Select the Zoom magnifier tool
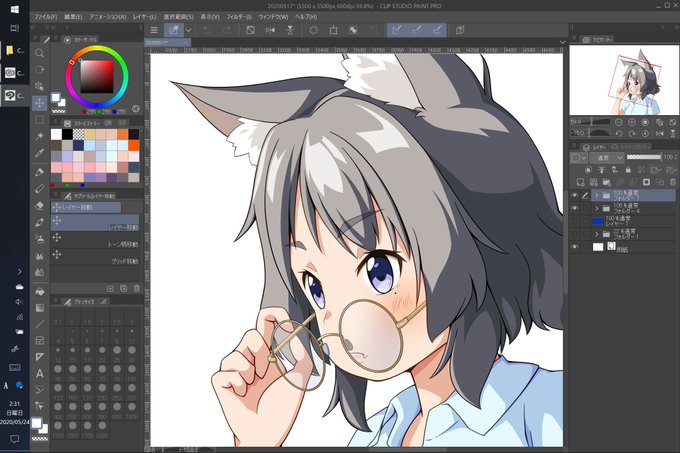The image size is (680, 453). point(39,53)
